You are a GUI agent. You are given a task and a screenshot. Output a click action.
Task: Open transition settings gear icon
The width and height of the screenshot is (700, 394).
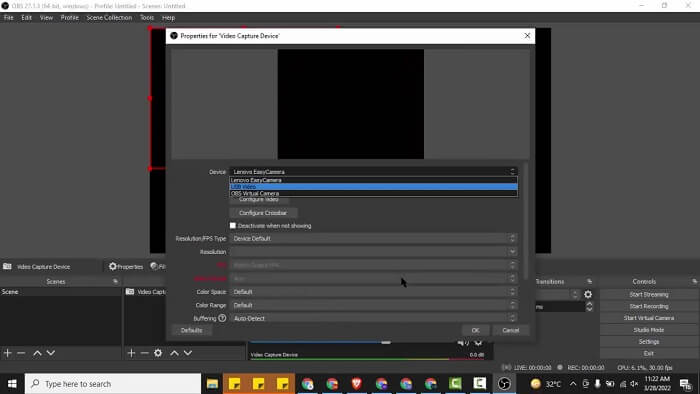point(588,294)
